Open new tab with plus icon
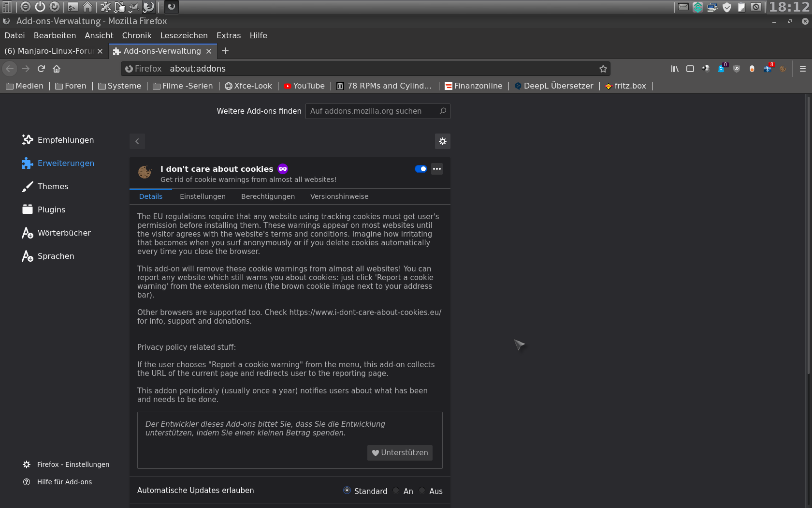The height and width of the screenshot is (508, 812). (225, 51)
